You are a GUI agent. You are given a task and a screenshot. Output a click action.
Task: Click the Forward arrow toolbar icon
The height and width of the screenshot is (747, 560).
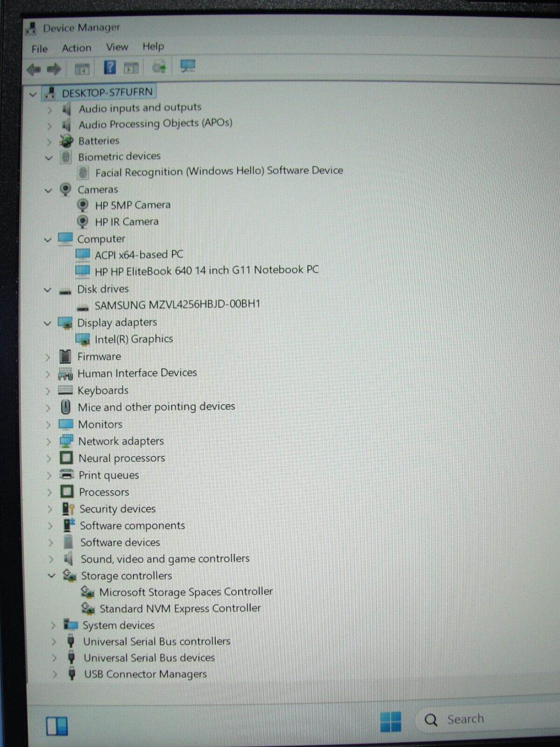tap(54, 70)
